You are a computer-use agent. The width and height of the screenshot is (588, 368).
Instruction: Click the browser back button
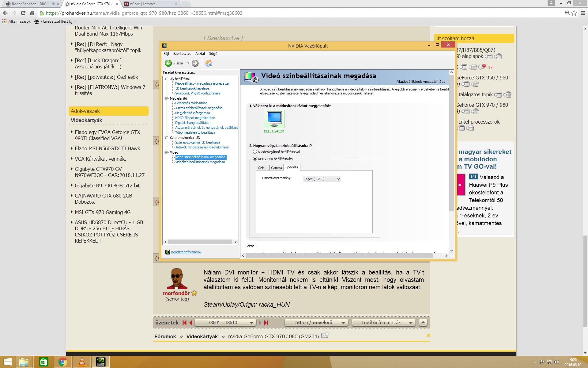[5, 13]
